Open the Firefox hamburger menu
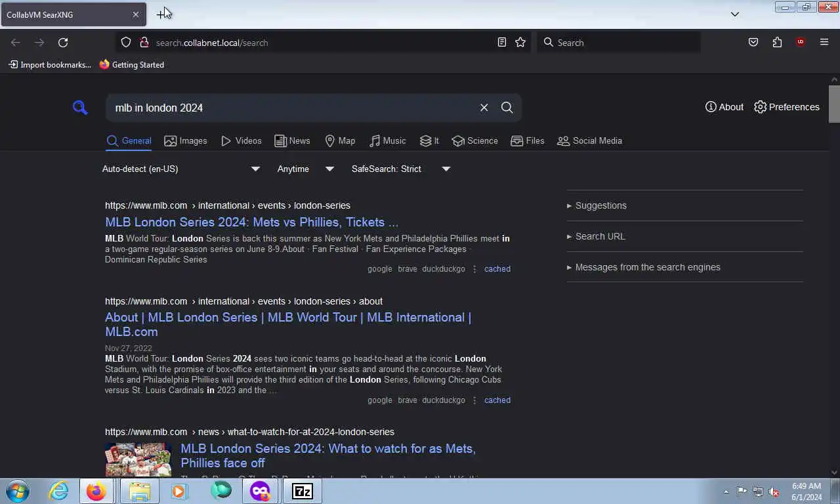This screenshot has width=840, height=504. click(824, 43)
